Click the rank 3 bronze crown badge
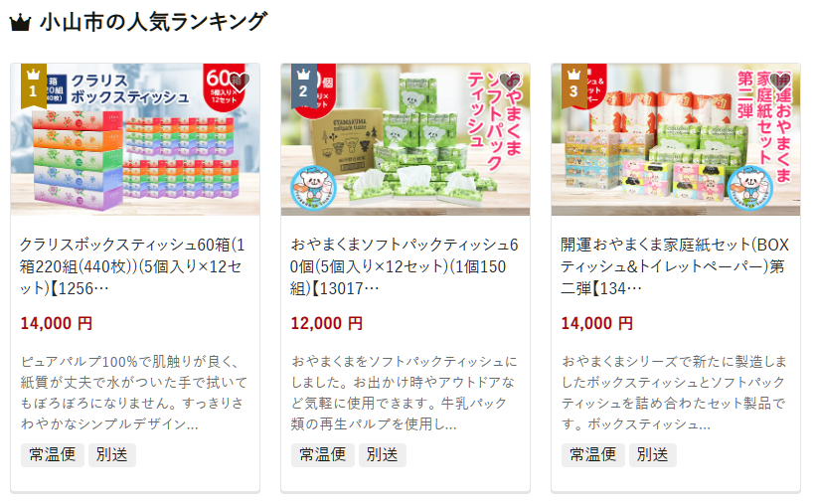Screen dimensions: 814x504 pos(574,85)
